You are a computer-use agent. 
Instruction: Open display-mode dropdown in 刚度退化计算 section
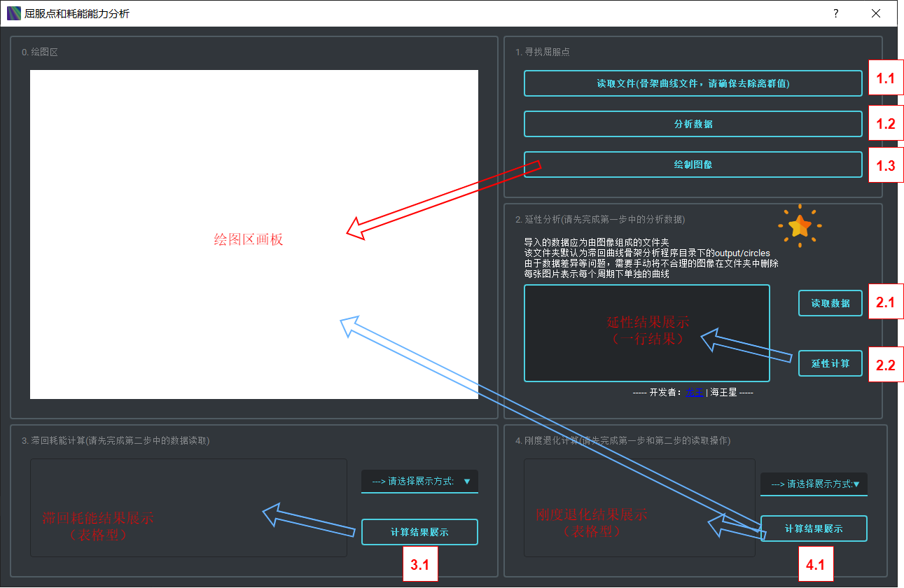click(814, 484)
